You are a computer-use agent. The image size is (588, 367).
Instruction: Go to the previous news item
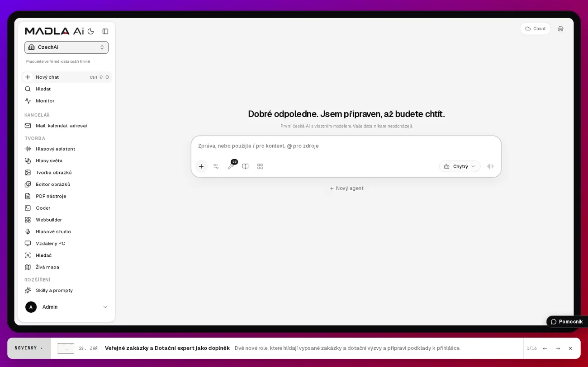point(545,348)
